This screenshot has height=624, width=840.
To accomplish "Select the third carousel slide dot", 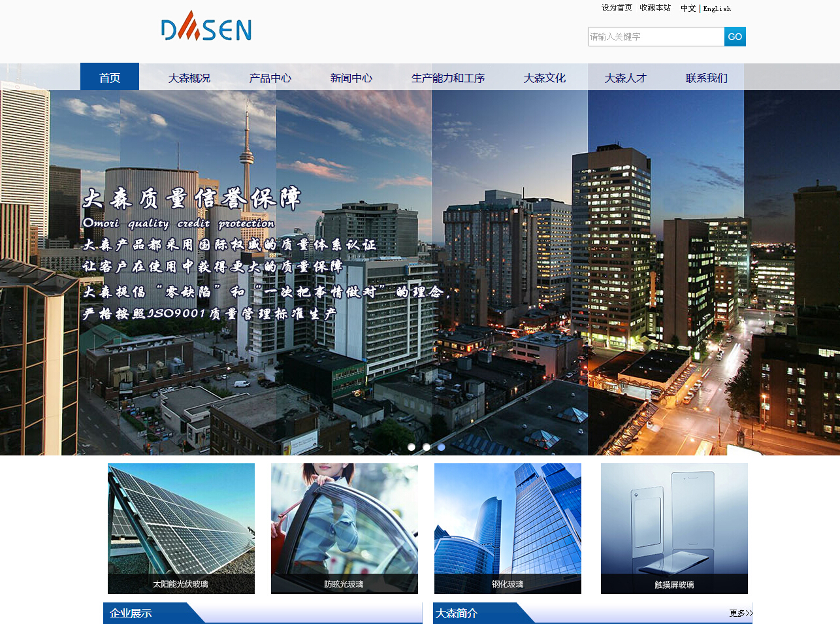I will (x=442, y=447).
